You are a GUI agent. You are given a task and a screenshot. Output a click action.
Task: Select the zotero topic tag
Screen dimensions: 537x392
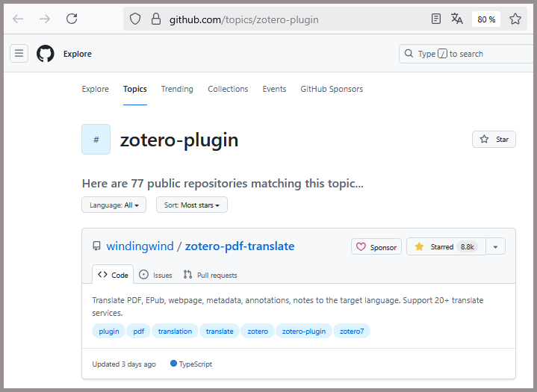click(258, 331)
